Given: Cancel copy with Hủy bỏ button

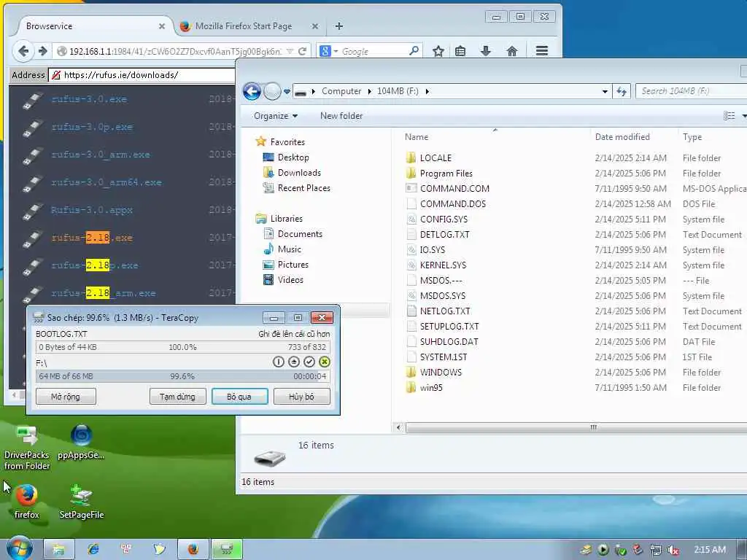Looking at the screenshot, I should pos(301,396).
